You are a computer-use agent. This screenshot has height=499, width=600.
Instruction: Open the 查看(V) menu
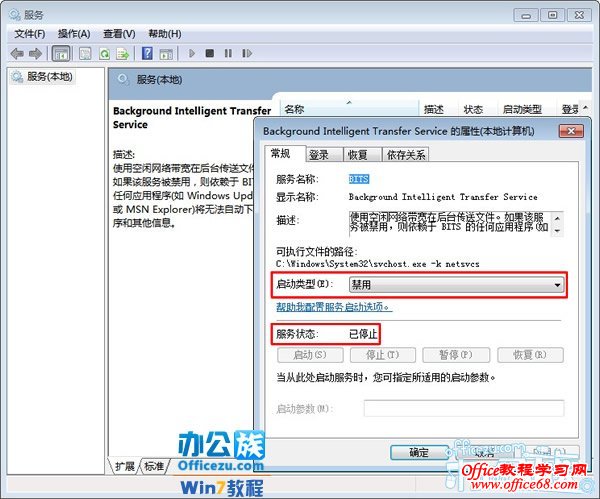point(119,34)
